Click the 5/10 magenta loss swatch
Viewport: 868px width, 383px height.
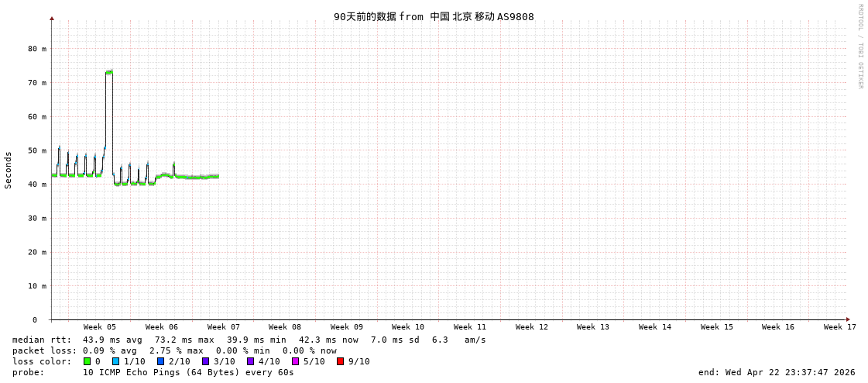tap(295, 361)
